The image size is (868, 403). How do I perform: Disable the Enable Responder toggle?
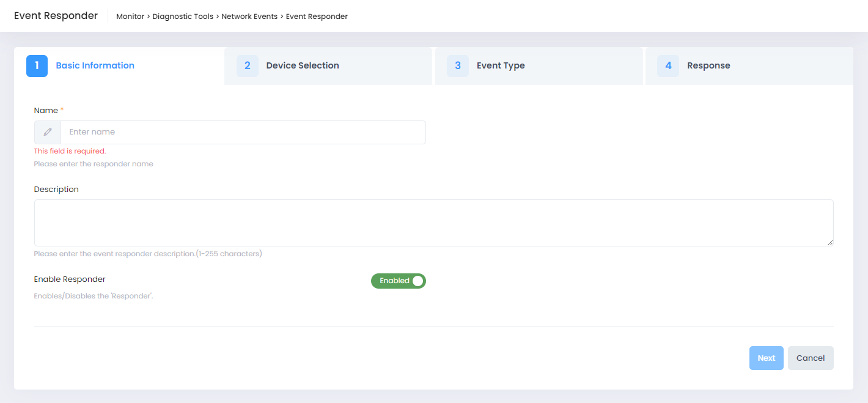(x=398, y=281)
